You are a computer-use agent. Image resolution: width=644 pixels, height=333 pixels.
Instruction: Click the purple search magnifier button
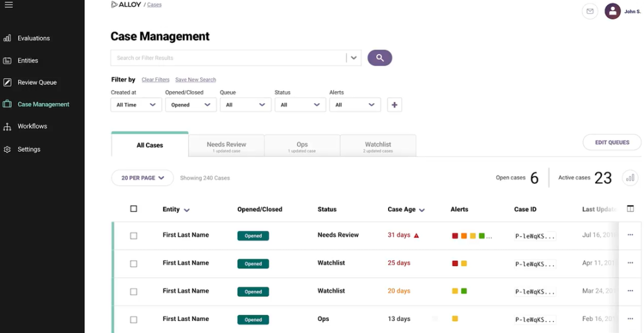tap(380, 58)
